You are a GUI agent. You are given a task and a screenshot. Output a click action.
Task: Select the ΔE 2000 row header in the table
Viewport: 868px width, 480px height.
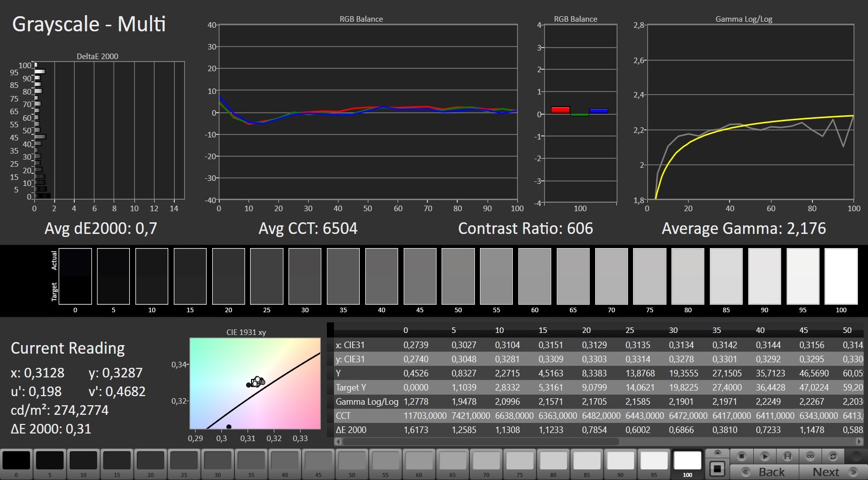tap(351, 430)
